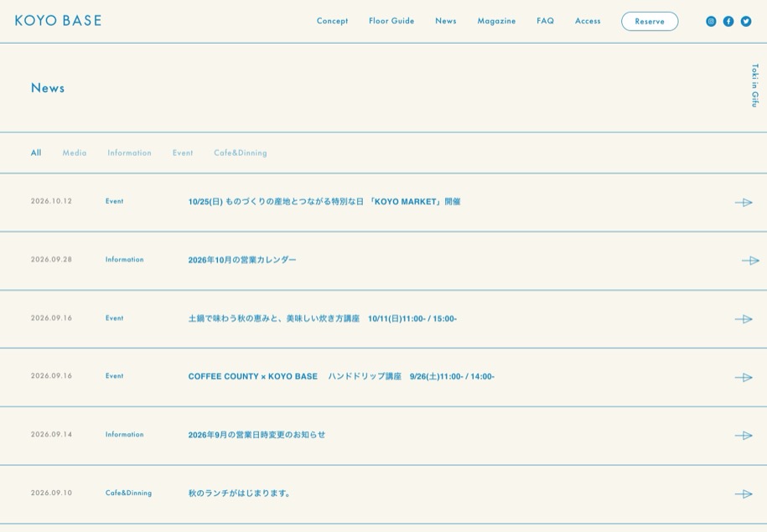Image resolution: width=767 pixels, height=532 pixels.
Task: Click the date 2026.10.12
Action: [x=51, y=201]
